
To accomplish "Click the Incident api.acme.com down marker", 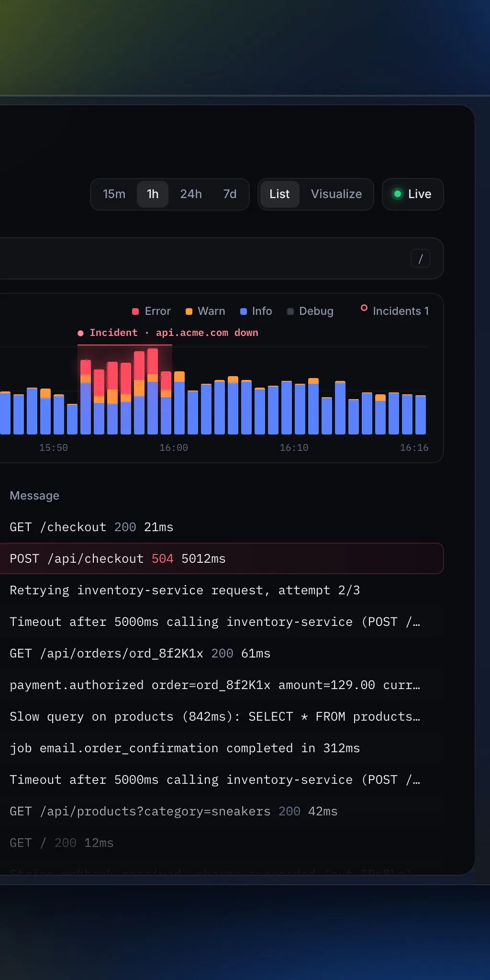I will coord(168,333).
